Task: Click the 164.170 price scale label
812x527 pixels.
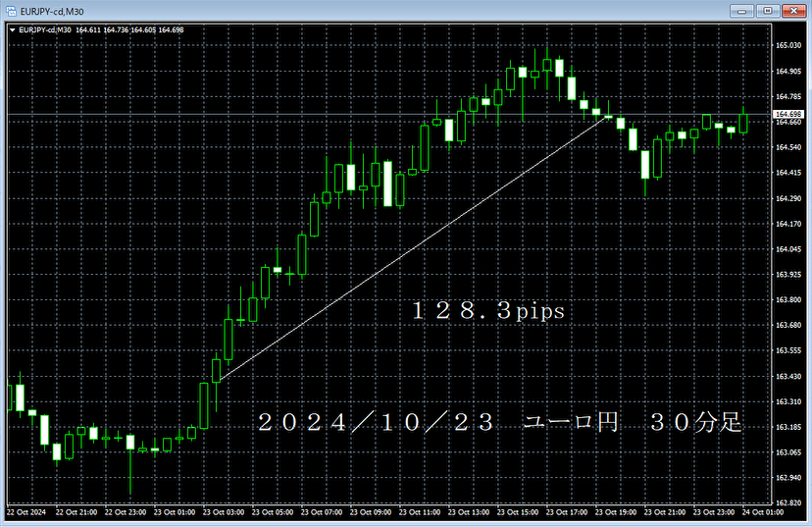Action: tap(788, 224)
